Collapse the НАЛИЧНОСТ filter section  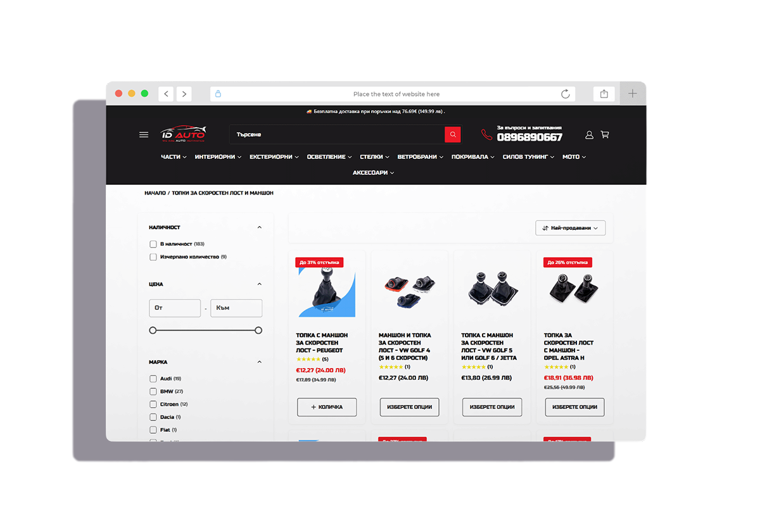coord(259,227)
